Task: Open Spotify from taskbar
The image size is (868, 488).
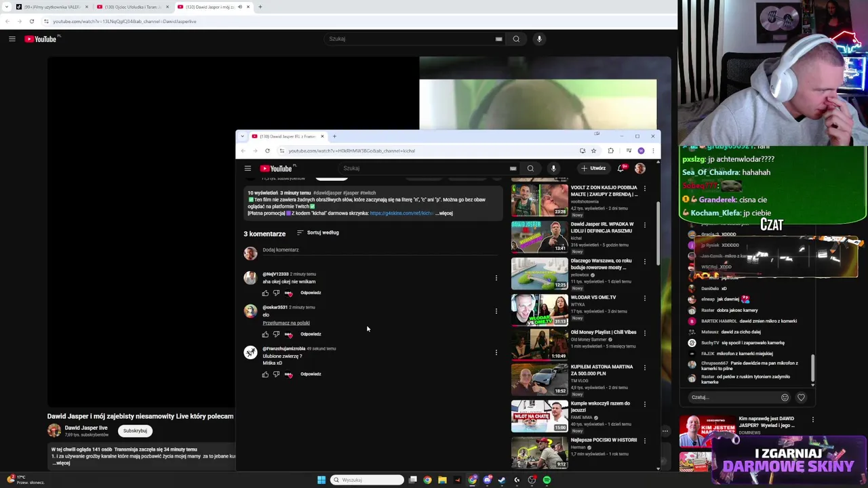Action: click(547, 480)
